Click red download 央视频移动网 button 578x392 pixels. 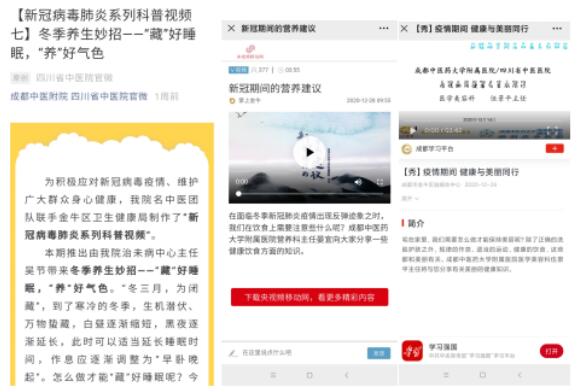(309, 297)
